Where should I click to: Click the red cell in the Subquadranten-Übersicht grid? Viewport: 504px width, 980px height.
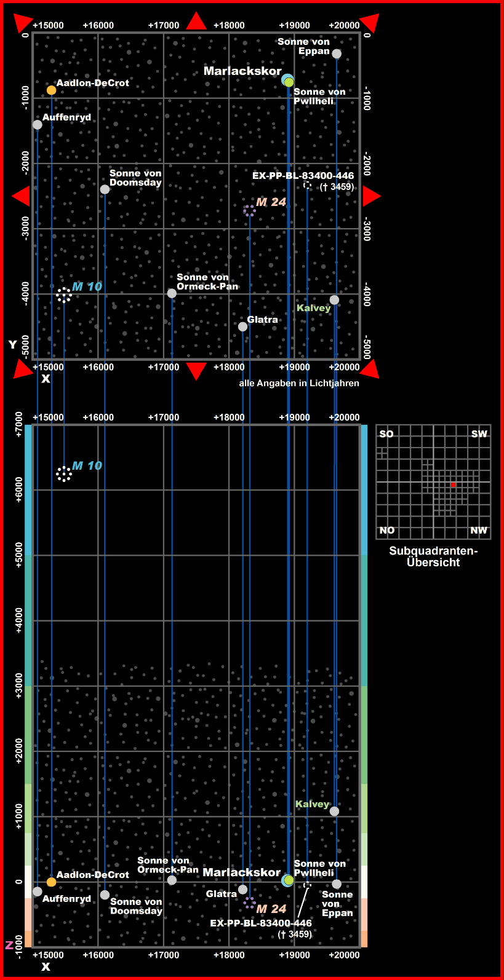point(454,485)
